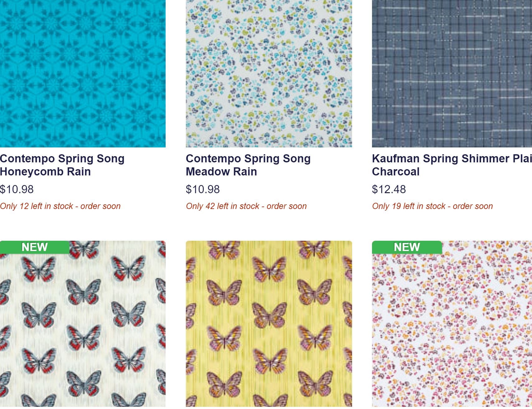The width and height of the screenshot is (532, 409).
Task: Click the NEW badge on the gray butterfly fabric
Action: [34, 247]
